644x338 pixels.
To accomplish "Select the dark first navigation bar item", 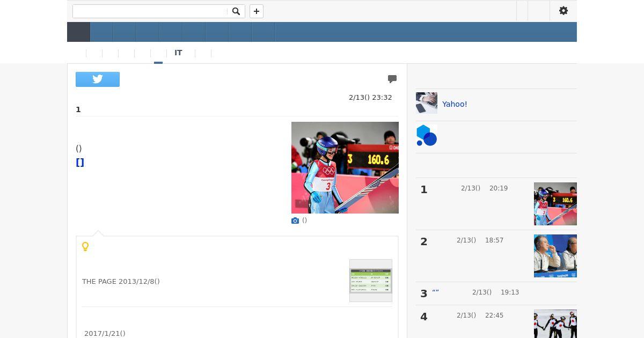I will [78, 32].
